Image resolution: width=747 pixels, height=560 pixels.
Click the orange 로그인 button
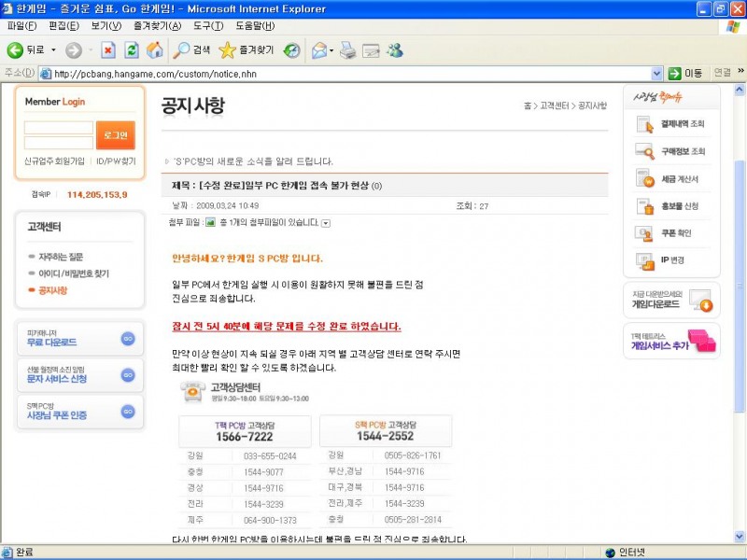tap(115, 135)
